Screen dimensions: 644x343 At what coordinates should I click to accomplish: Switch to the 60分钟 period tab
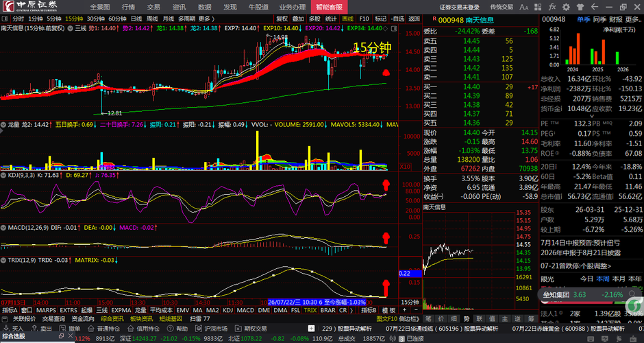(x=117, y=19)
